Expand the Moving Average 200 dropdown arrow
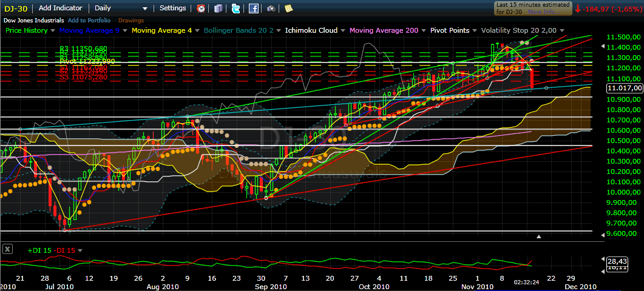The height and width of the screenshot is (291, 644). [x=424, y=31]
